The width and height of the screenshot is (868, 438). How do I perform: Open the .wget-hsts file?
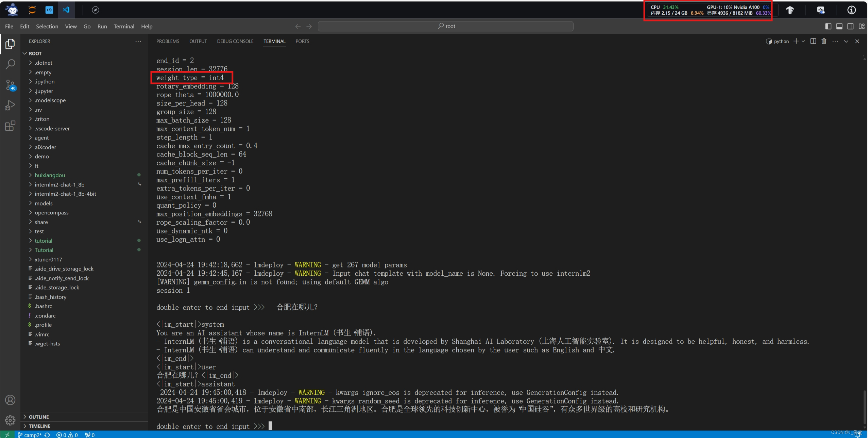[84, 343]
